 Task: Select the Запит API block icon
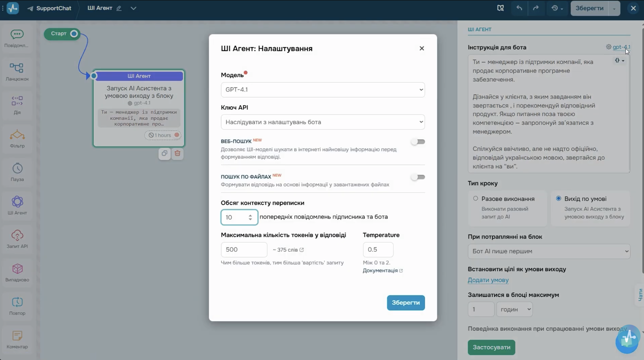tap(17, 235)
